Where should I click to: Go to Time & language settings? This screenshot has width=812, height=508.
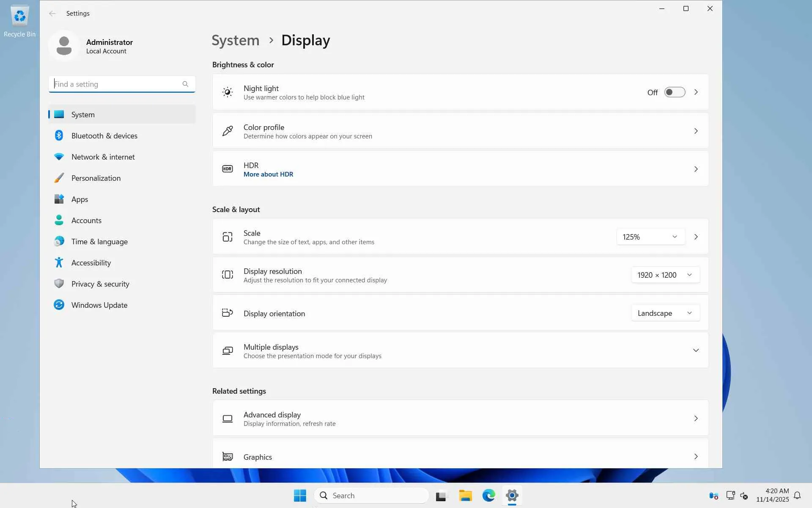(x=99, y=241)
